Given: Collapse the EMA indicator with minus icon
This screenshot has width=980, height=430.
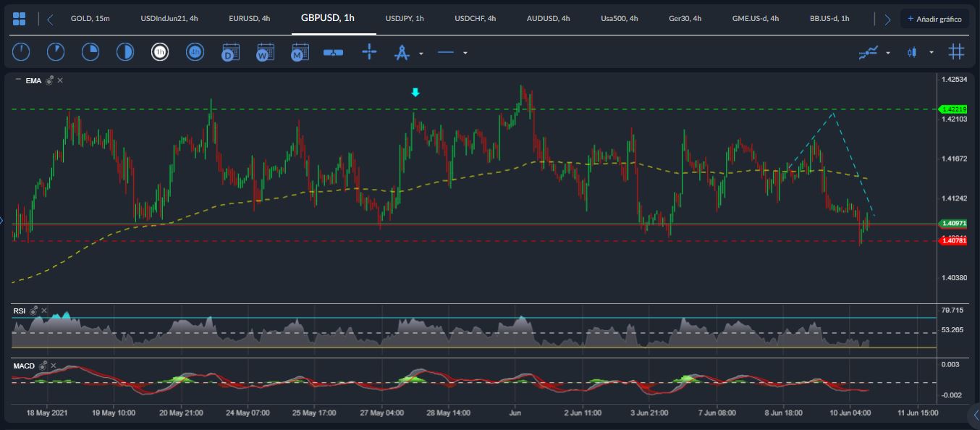Looking at the screenshot, I should [x=18, y=80].
